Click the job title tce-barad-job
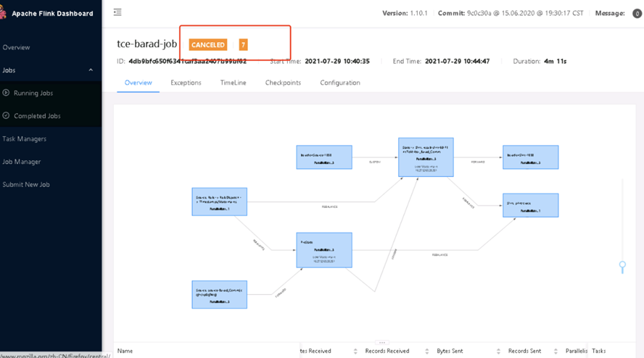644x358 pixels. [146, 44]
